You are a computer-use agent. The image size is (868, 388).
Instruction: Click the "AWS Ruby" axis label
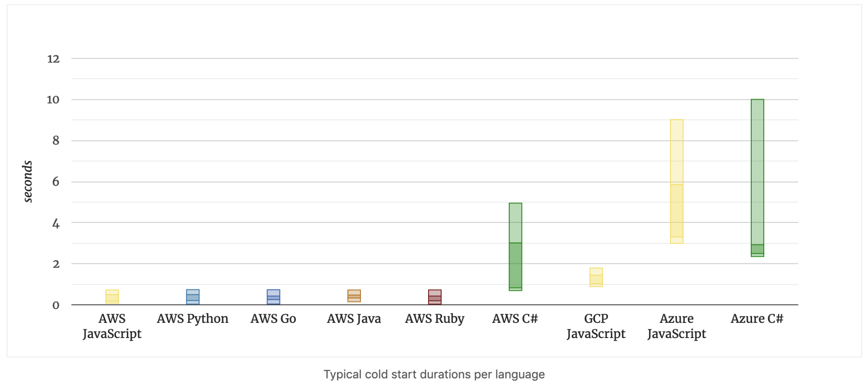(x=435, y=319)
